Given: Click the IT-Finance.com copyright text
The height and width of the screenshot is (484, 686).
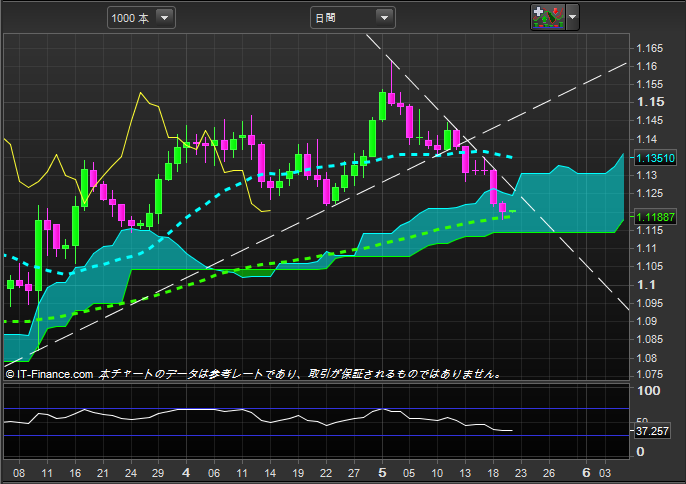Looking at the screenshot, I should coord(49,374).
